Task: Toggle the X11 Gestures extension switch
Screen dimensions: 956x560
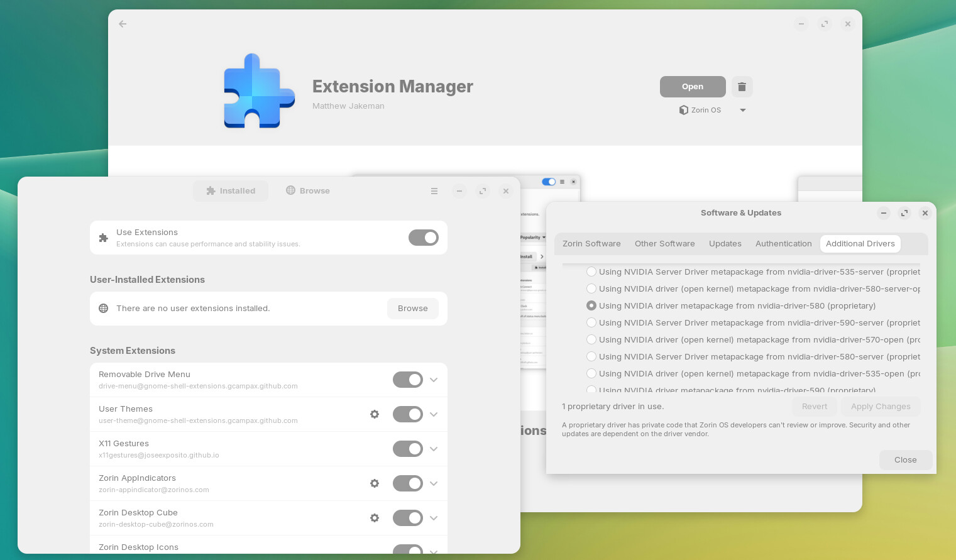Action: click(x=408, y=449)
